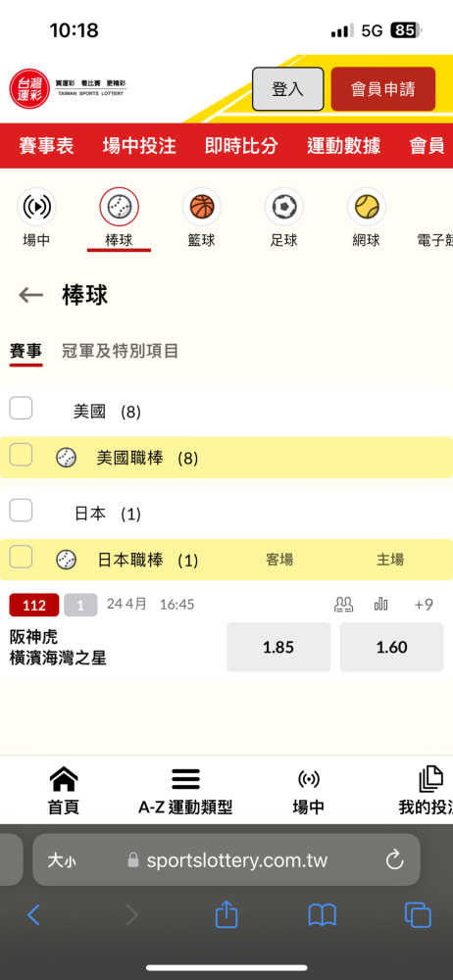Select the baseball 棒球 sport icon
Screen dimensions: 453x980
pyautogui.click(x=119, y=207)
